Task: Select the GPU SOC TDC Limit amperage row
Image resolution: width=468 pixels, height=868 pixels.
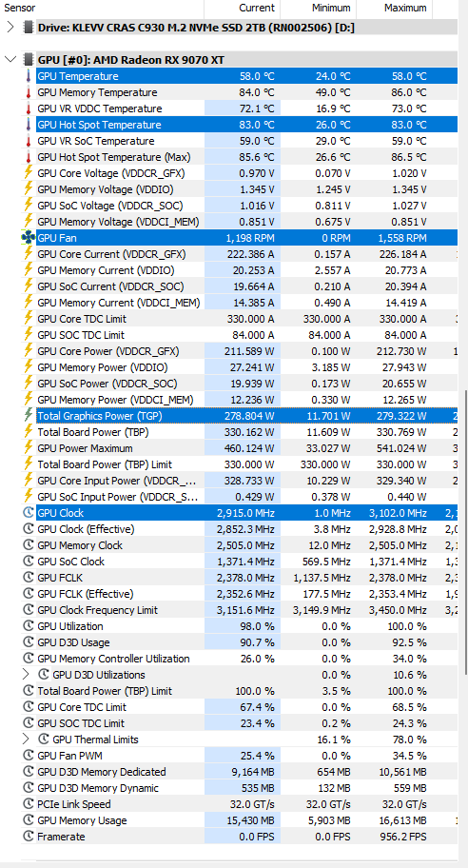Action: coord(247,335)
